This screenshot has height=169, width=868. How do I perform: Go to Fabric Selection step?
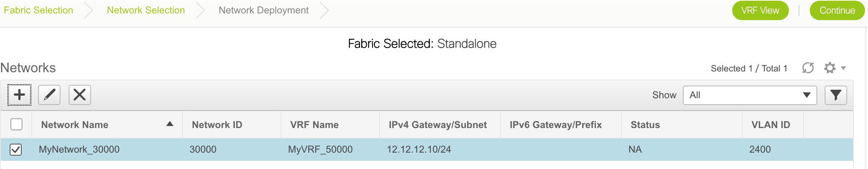click(x=38, y=10)
